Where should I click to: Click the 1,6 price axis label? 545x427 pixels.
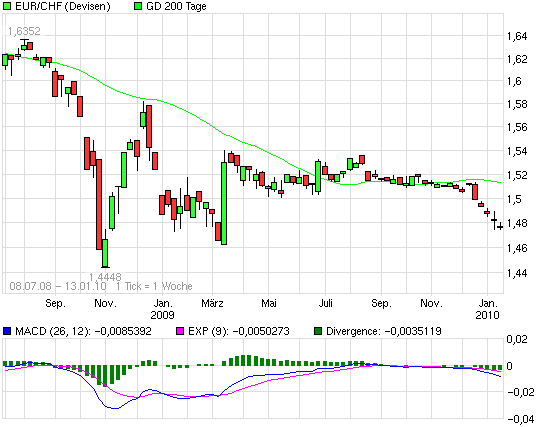click(514, 81)
